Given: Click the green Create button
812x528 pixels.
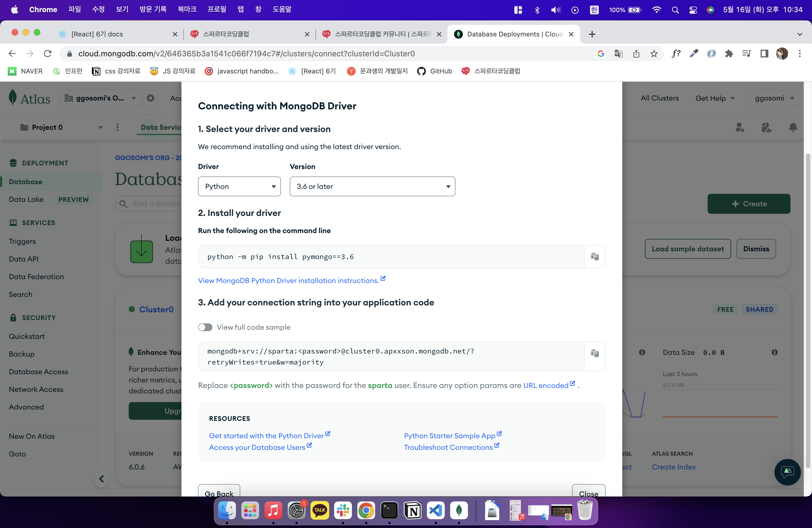Looking at the screenshot, I should pos(748,204).
